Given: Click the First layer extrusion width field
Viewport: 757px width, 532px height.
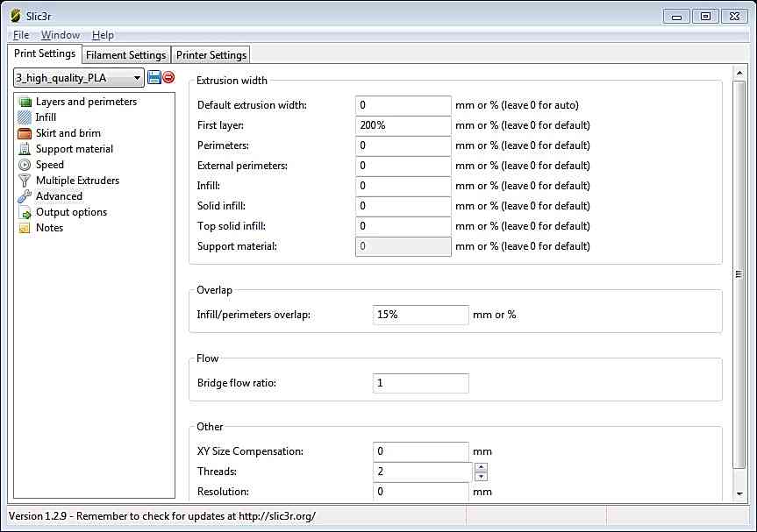Looking at the screenshot, I should 403,125.
